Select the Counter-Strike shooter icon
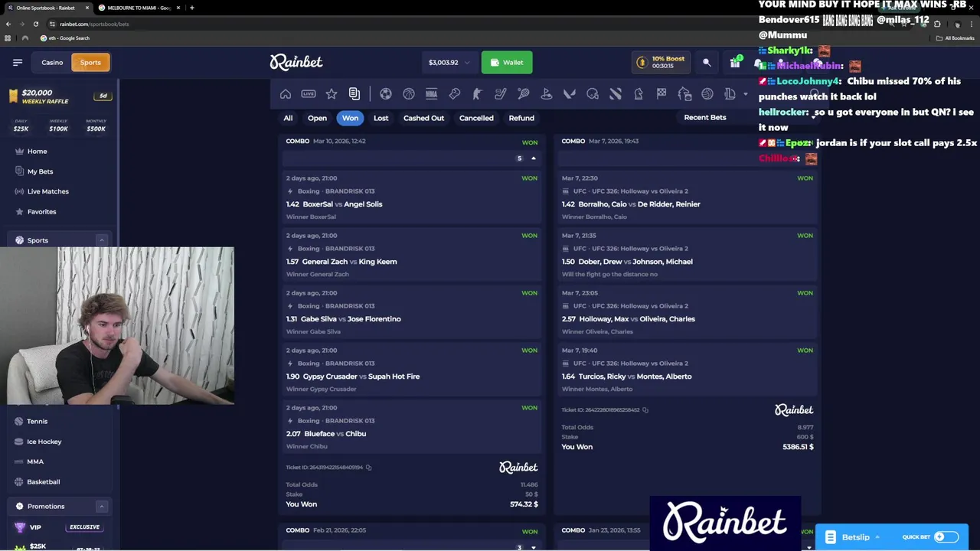This screenshot has width=980, height=551. pyautogui.click(x=478, y=94)
